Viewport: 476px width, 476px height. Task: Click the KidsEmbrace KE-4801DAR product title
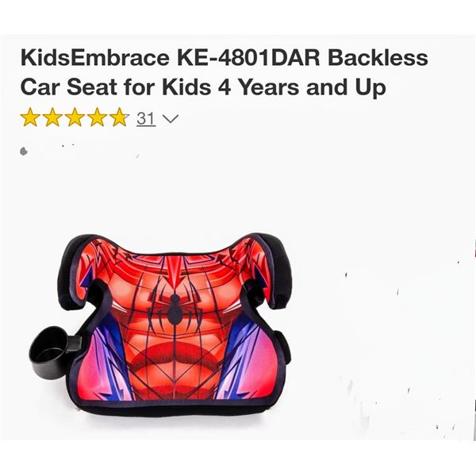point(224,72)
